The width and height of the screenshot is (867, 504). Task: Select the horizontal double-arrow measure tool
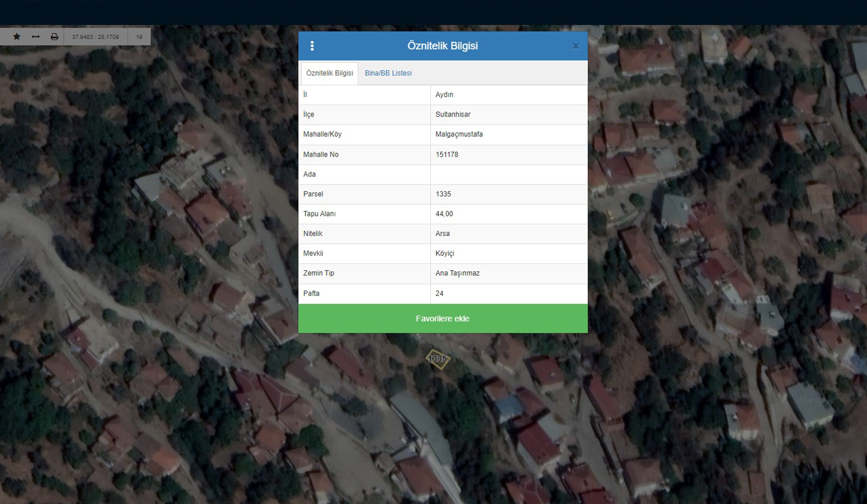click(36, 37)
